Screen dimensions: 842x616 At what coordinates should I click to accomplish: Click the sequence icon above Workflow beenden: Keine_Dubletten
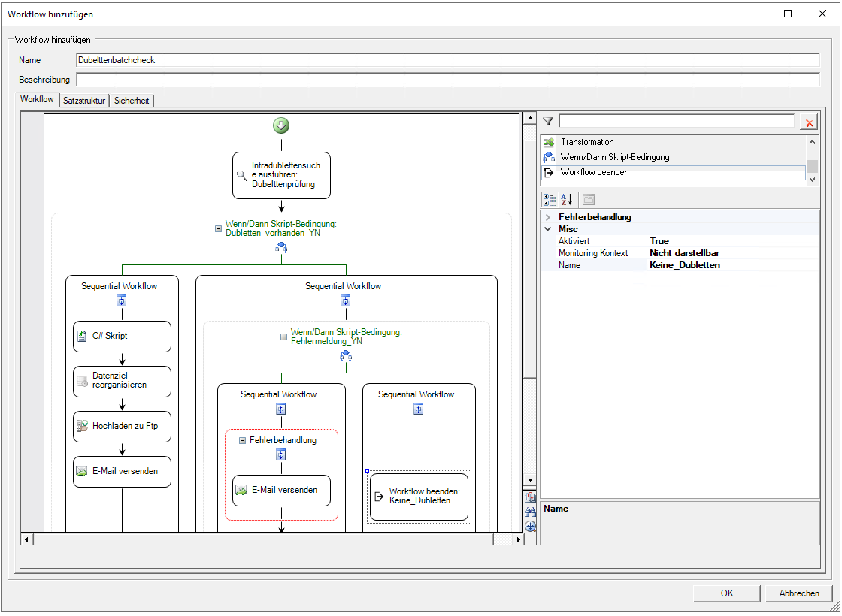click(x=419, y=409)
